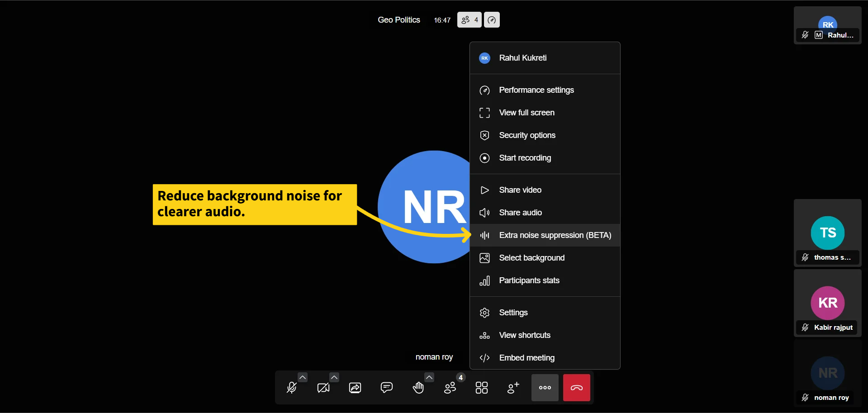Select Kabir rajput's video thumbnail
This screenshot has width=868, height=413.
click(x=827, y=303)
